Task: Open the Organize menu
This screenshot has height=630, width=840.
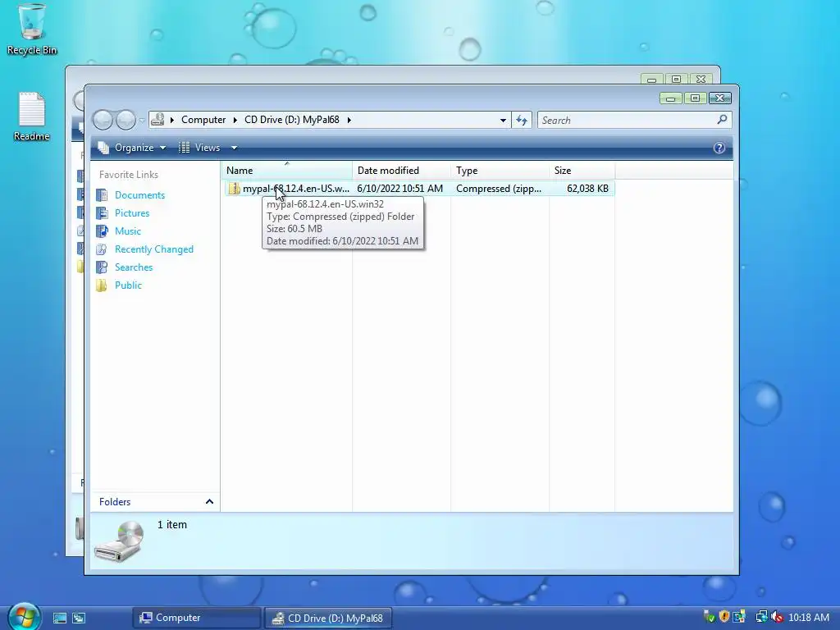Action: [x=132, y=148]
